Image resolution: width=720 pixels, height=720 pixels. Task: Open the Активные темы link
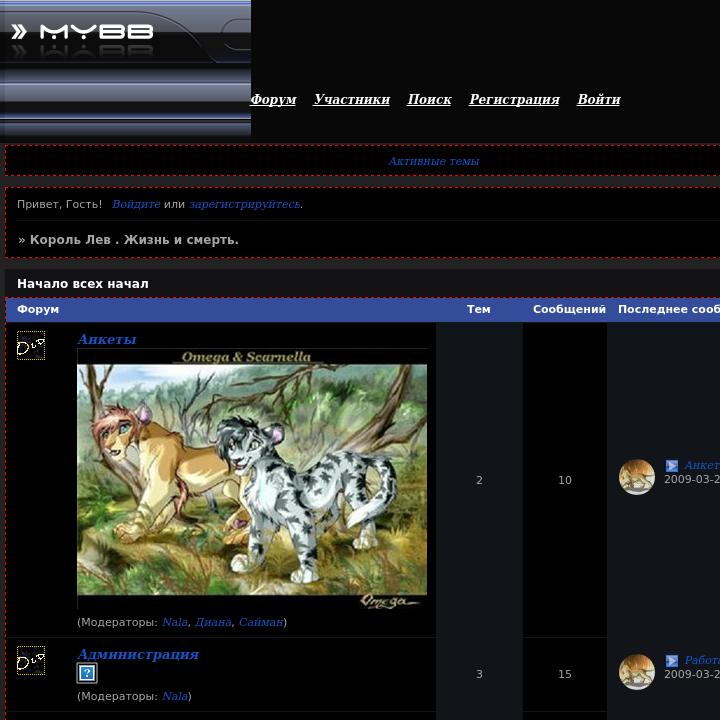433,161
